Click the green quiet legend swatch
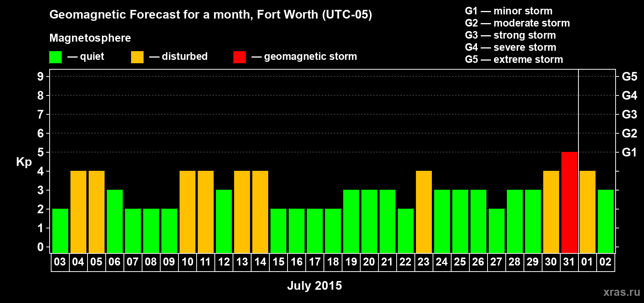644x303 pixels. (x=55, y=57)
